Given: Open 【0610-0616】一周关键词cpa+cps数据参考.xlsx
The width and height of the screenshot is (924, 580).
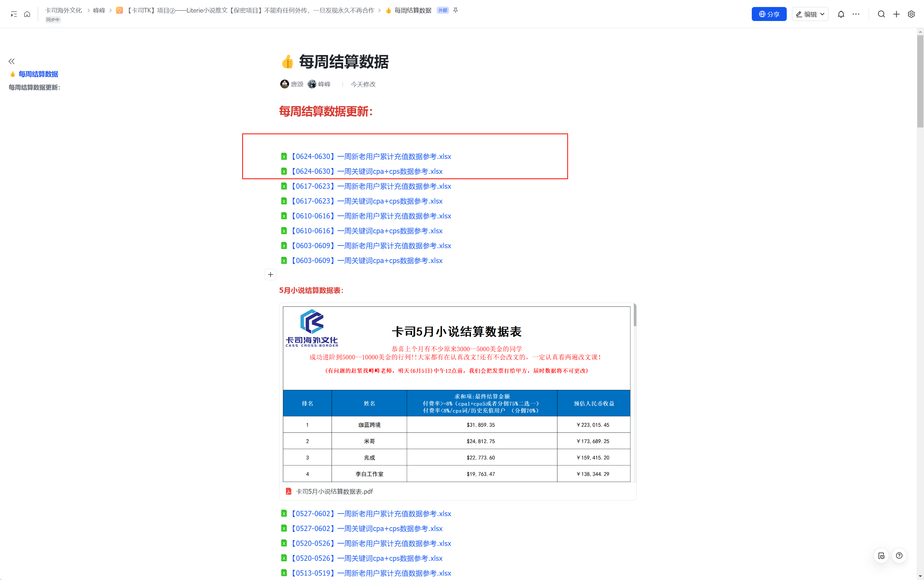Looking at the screenshot, I should coord(366,231).
